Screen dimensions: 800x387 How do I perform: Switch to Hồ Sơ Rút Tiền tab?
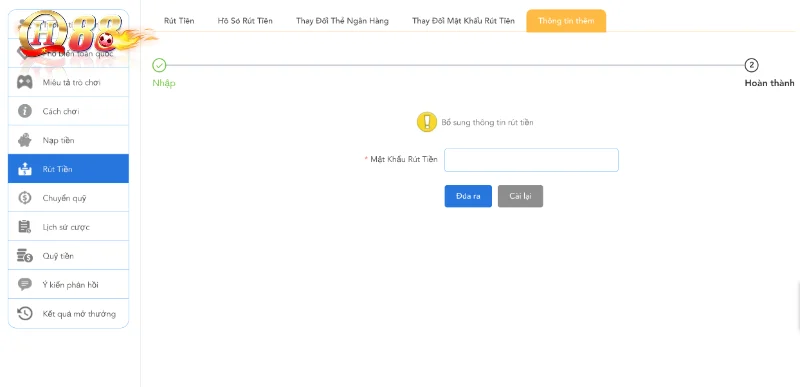(245, 21)
